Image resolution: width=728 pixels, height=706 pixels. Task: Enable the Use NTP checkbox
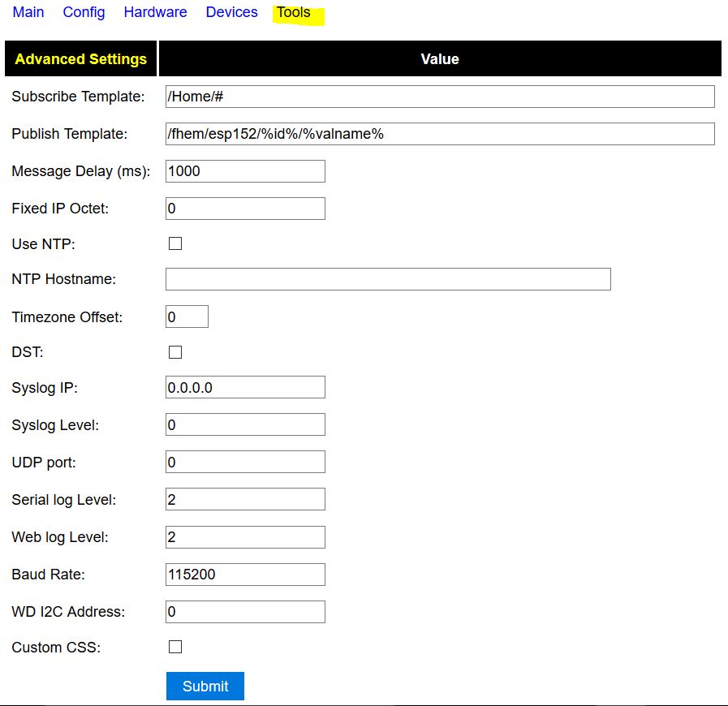175,243
